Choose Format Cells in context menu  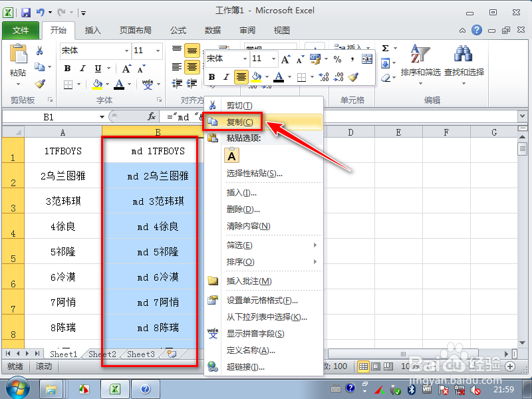tap(263, 301)
